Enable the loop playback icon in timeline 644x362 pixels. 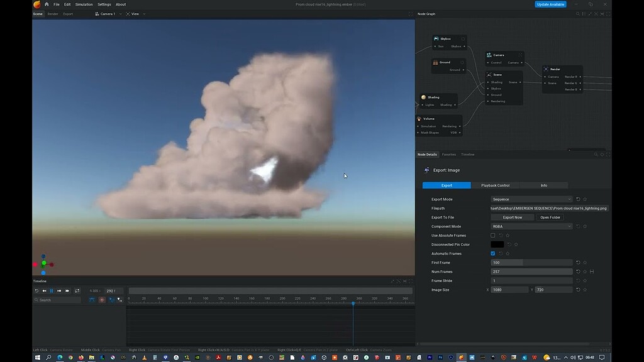pos(77,290)
